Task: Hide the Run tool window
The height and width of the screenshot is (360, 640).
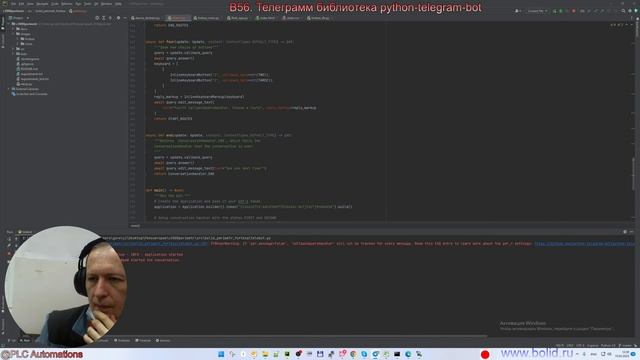Action: 631,231
